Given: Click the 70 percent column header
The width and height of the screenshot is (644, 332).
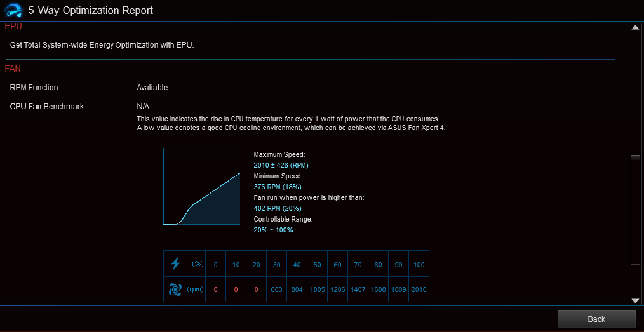Looking at the screenshot, I should point(358,265).
